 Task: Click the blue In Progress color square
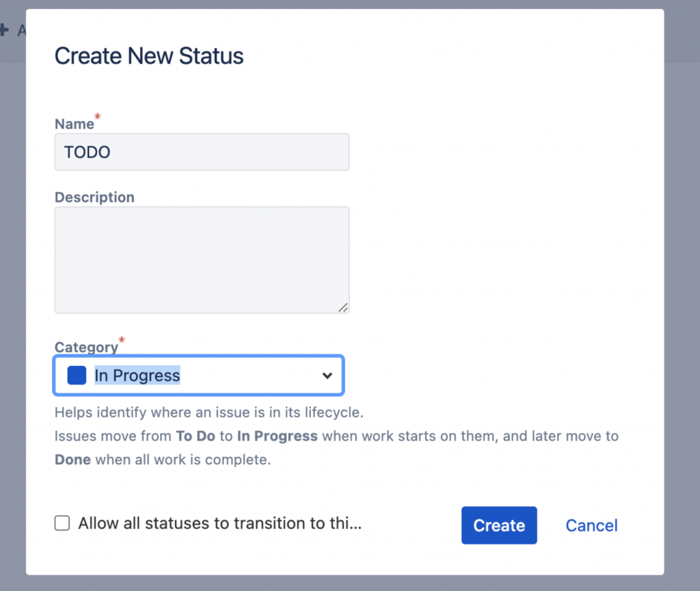tap(77, 375)
